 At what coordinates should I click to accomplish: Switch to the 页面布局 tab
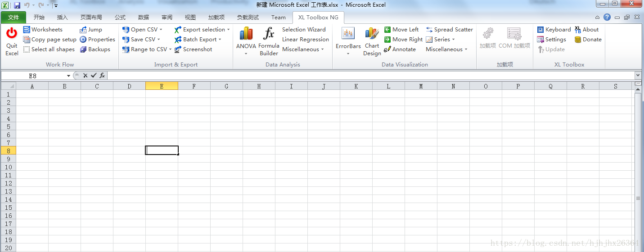91,17
